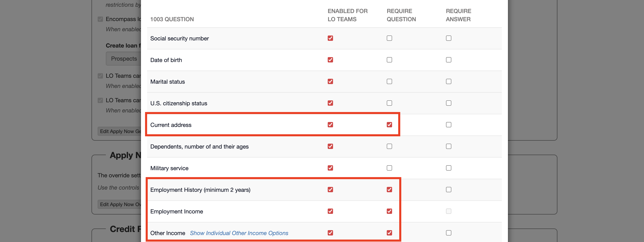Uncheck Require Question for Employment Income

(389, 211)
